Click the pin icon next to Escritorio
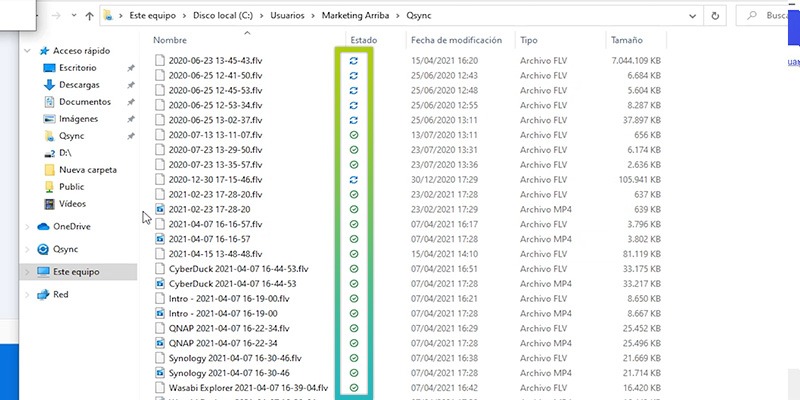This screenshot has width=800, height=400. 131,68
